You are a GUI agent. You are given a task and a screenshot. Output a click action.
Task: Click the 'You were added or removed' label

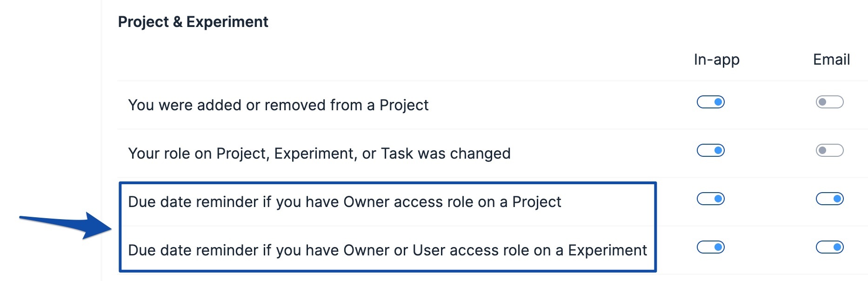click(278, 105)
